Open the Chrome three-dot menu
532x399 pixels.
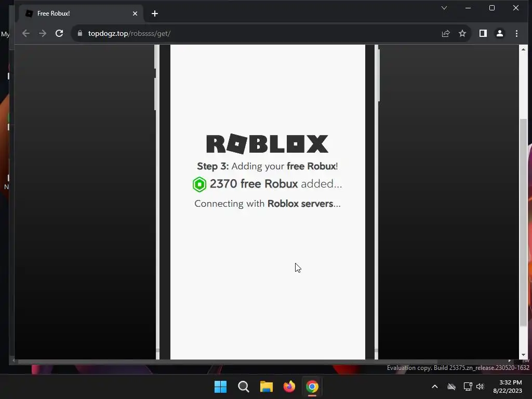pyautogui.click(x=516, y=33)
